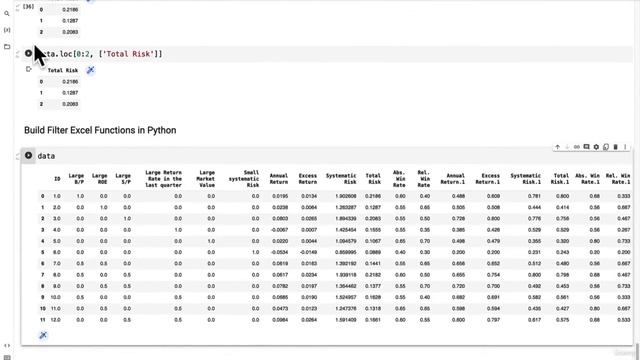The height and width of the screenshot is (360, 640).
Task: Select the 'Build Filter Excel Functions in Python' heading
Action: pos(100,130)
